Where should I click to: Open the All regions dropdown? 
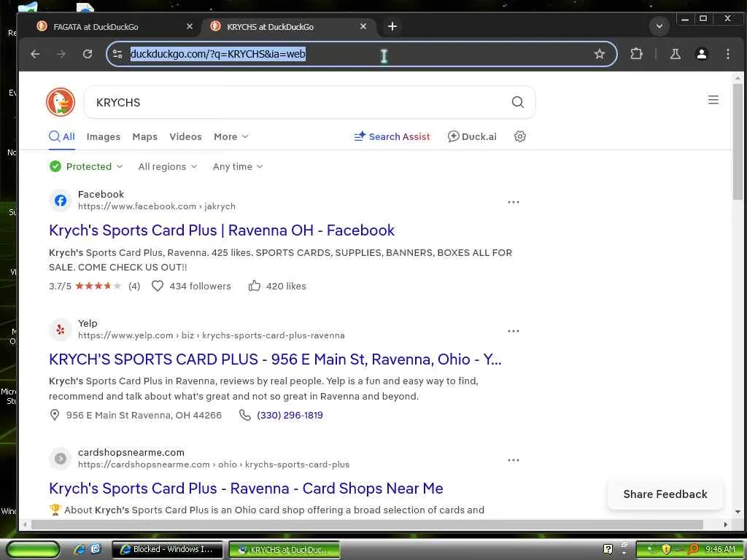click(x=167, y=167)
